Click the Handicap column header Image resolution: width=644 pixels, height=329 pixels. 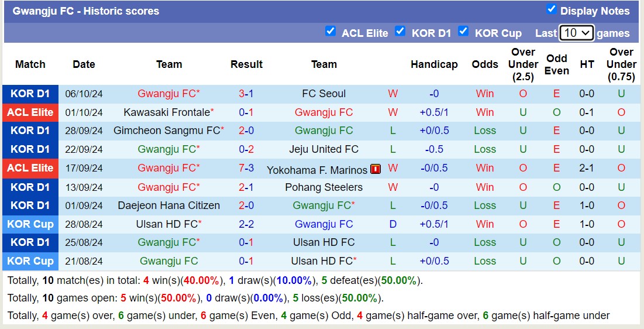434,64
